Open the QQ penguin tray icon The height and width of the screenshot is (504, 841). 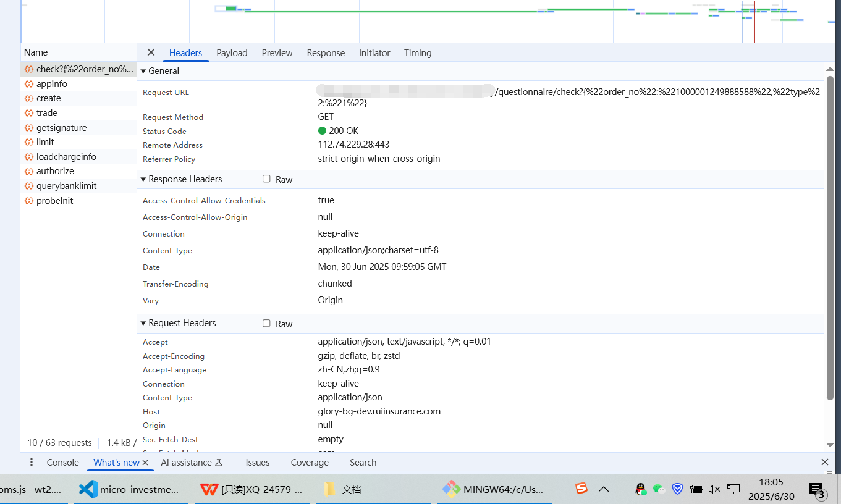(641, 489)
